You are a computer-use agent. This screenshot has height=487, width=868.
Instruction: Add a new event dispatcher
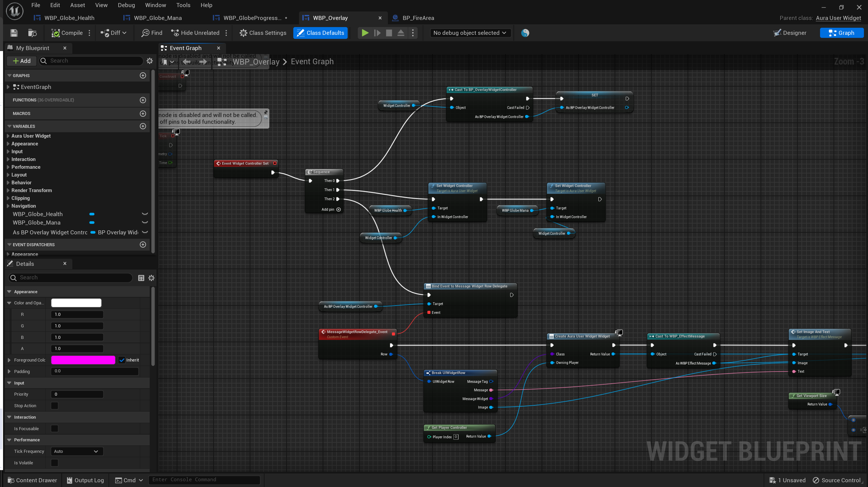click(143, 245)
